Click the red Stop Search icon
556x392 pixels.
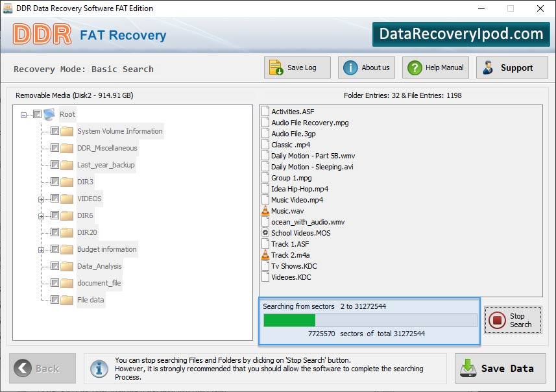tap(497, 320)
